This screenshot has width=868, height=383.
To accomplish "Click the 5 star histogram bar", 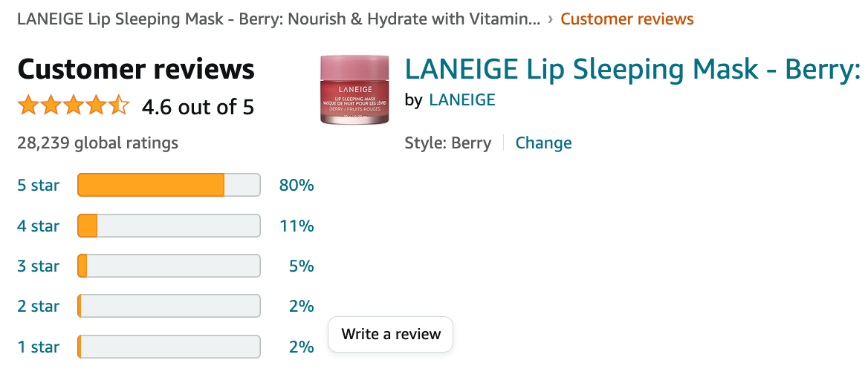I will (x=169, y=186).
